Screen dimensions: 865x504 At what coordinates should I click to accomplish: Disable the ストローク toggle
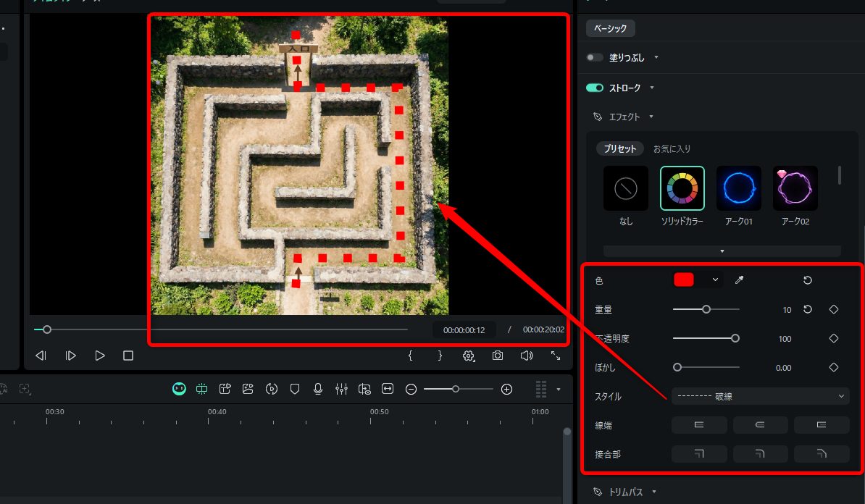click(595, 88)
